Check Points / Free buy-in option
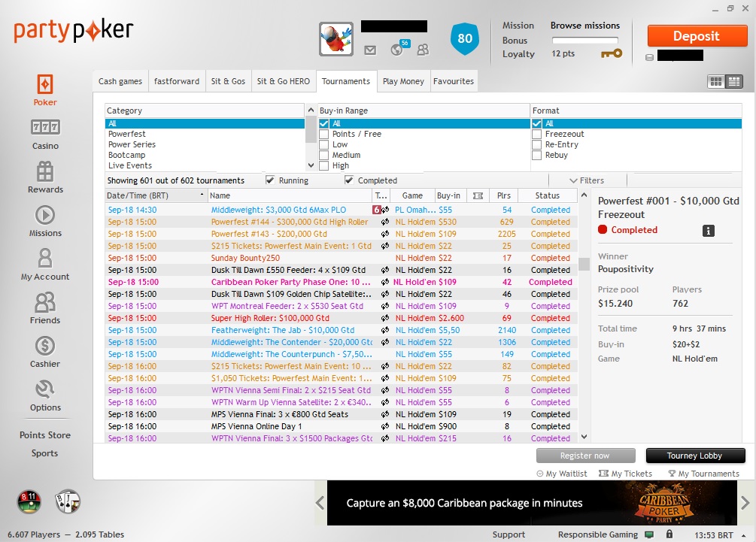Screen dimensions: 756x542 coord(324,134)
